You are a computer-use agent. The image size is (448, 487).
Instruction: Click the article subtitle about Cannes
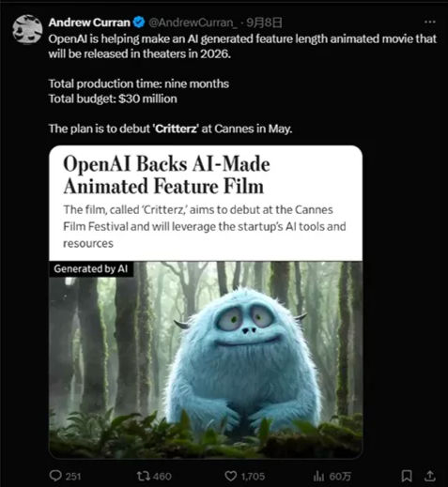205,226
